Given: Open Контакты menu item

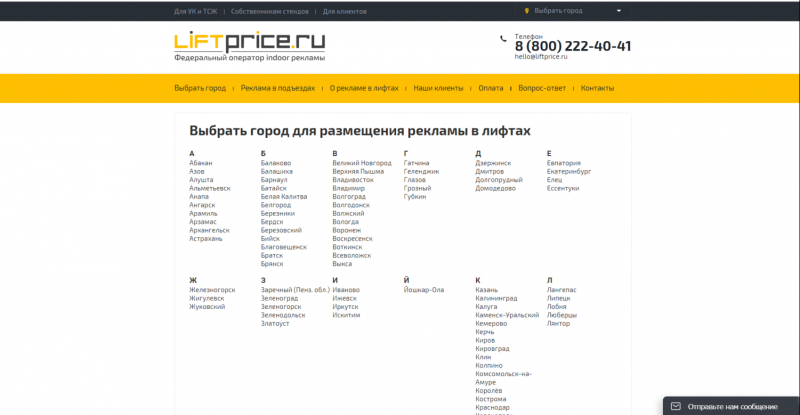Looking at the screenshot, I should [597, 88].
